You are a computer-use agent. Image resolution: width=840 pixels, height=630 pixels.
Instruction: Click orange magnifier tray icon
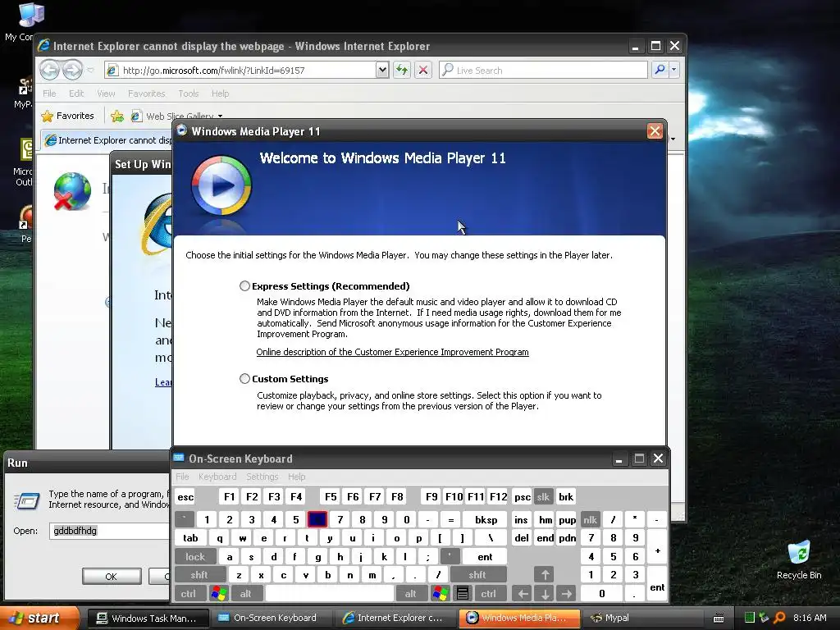[779, 619]
